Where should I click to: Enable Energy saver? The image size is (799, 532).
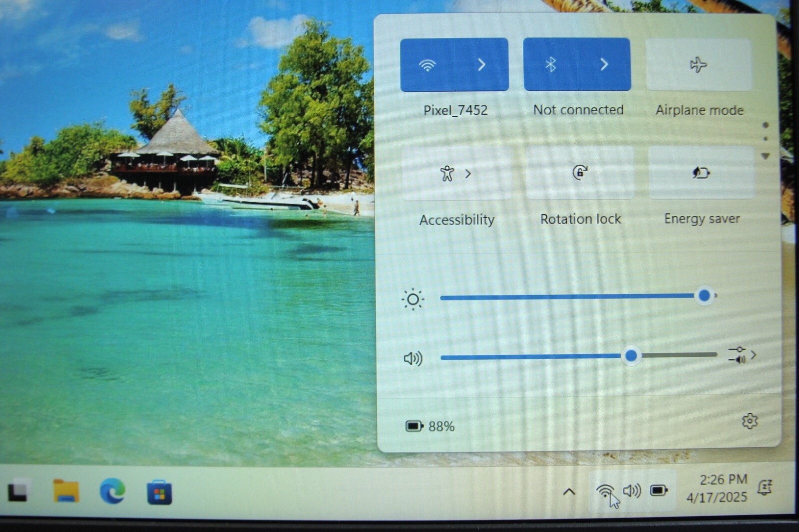pos(701,173)
